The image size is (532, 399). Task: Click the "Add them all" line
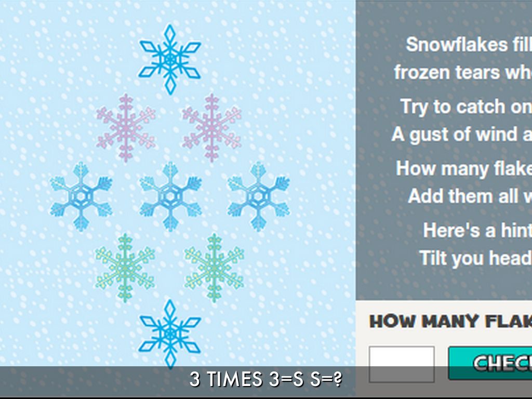(470, 196)
